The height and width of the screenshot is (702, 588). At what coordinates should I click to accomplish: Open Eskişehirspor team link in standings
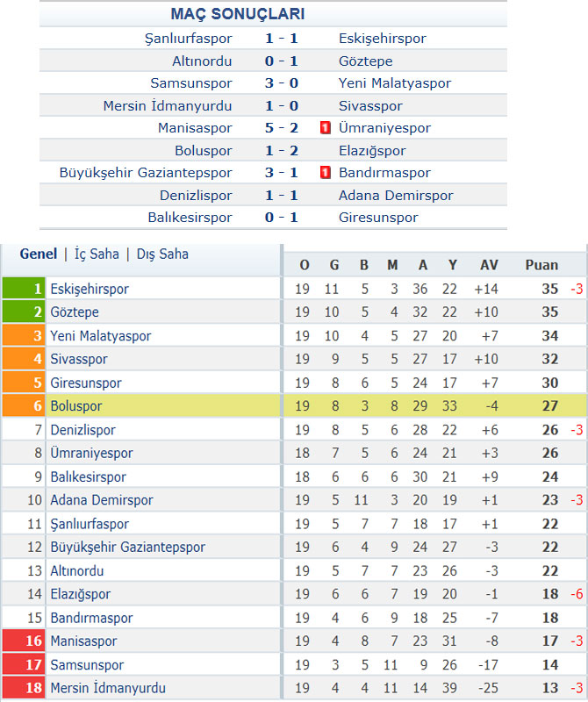pyautogui.click(x=90, y=289)
